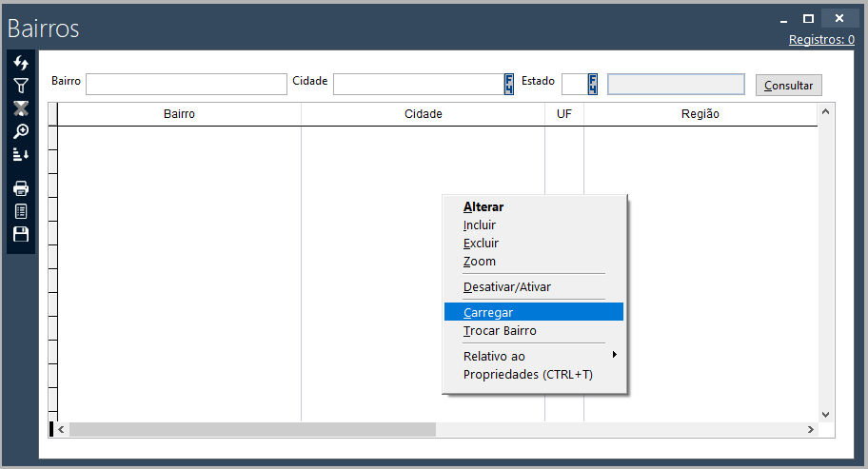Open the Registros: 0 link
868x469 pixels.
(821, 39)
